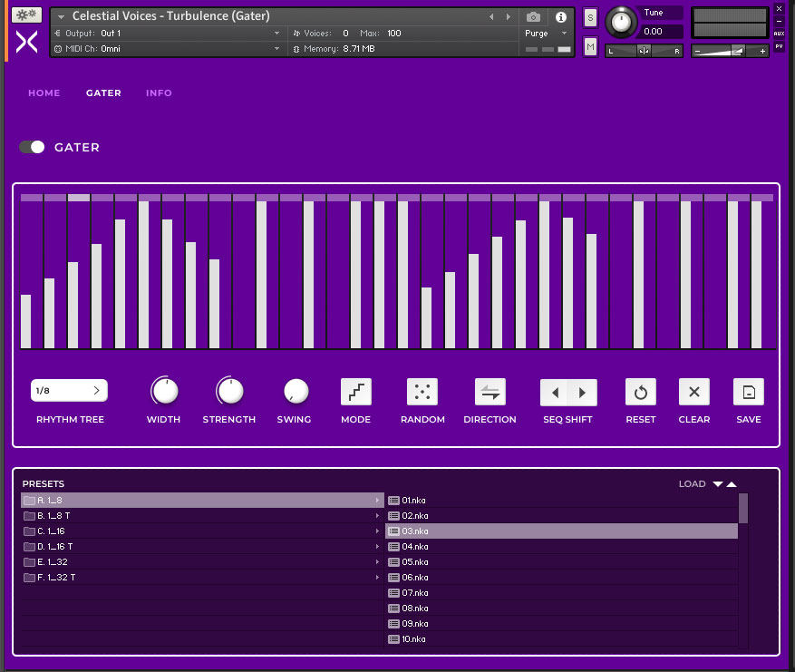Image resolution: width=795 pixels, height=672 pixels.
Task: Select the 06.nka preset
Action: click(562, 577)
